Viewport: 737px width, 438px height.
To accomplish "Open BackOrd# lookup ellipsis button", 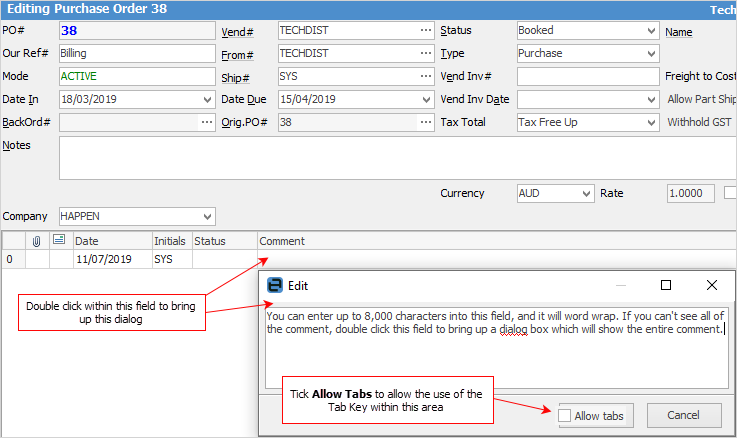I will coord(207,122).
